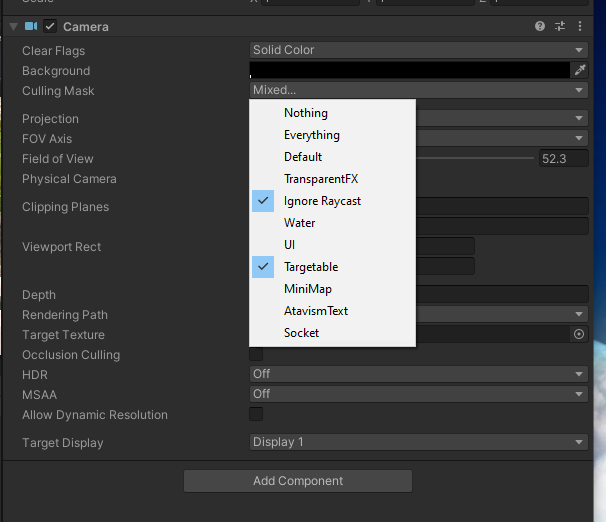
Task: Open the FOV Axis dropdown arrow
Action: [579, 138]
